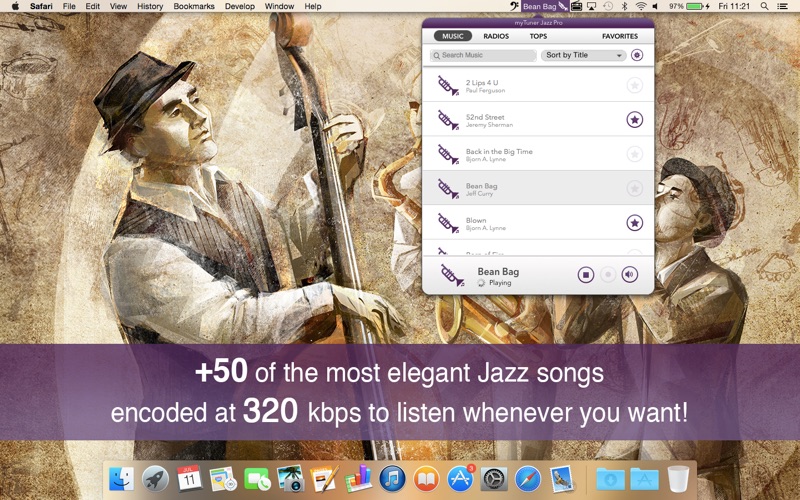Open App Store from the dock

click(460, 479)
